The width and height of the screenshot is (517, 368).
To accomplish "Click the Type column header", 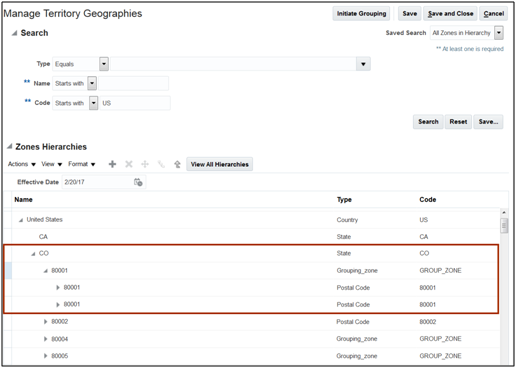I will [344, 200].
